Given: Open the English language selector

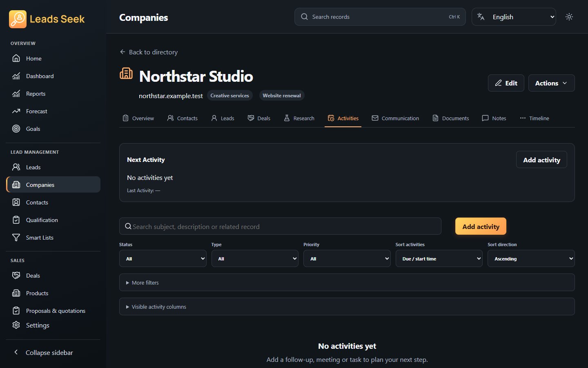Looking at the screenshot, I should click(x=514, y=17).
